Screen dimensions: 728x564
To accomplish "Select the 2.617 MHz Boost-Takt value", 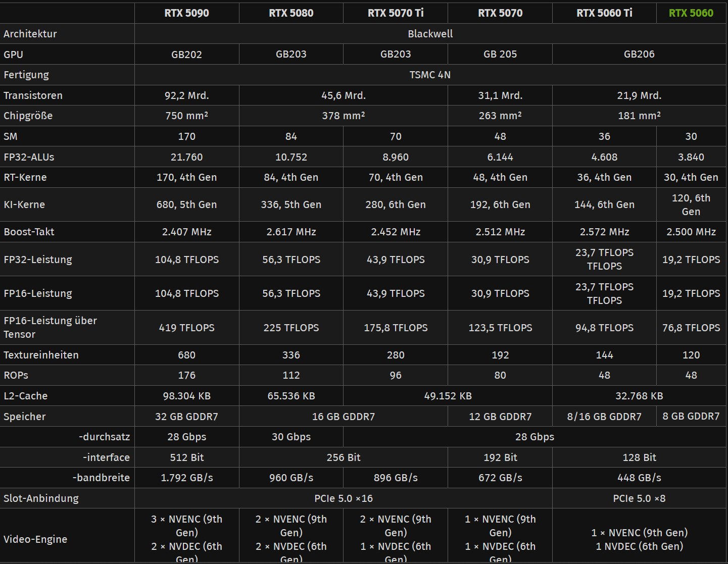I will [291, 232].
